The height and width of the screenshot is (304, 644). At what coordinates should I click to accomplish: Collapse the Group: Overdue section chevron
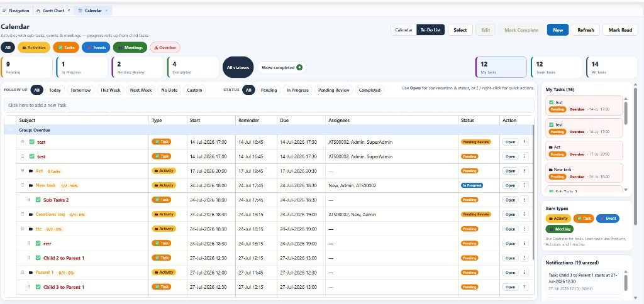tap(10, 130)
